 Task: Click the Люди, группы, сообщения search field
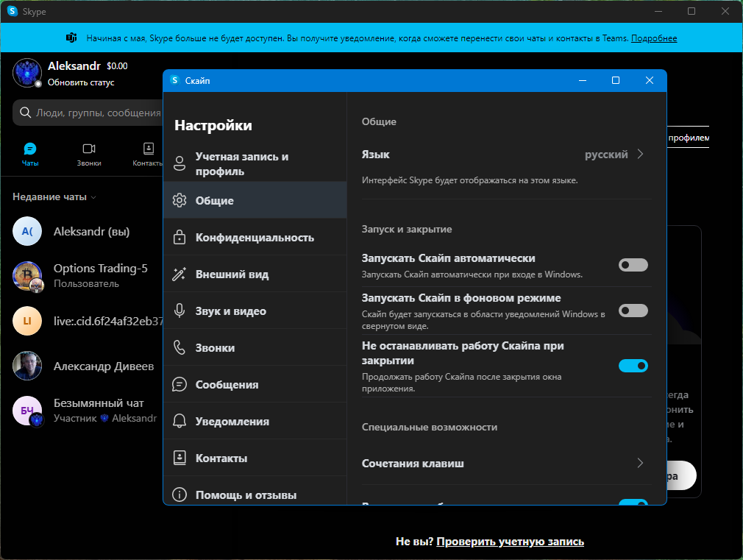(x=88, y=113)
